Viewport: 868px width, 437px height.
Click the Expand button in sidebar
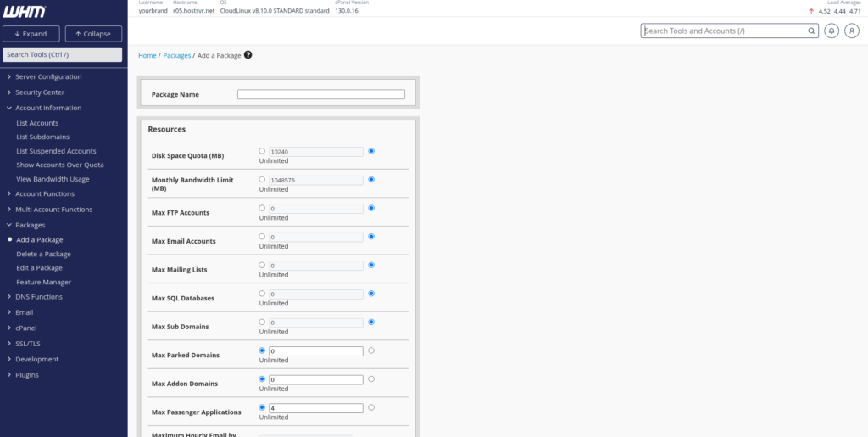point(31,34)
